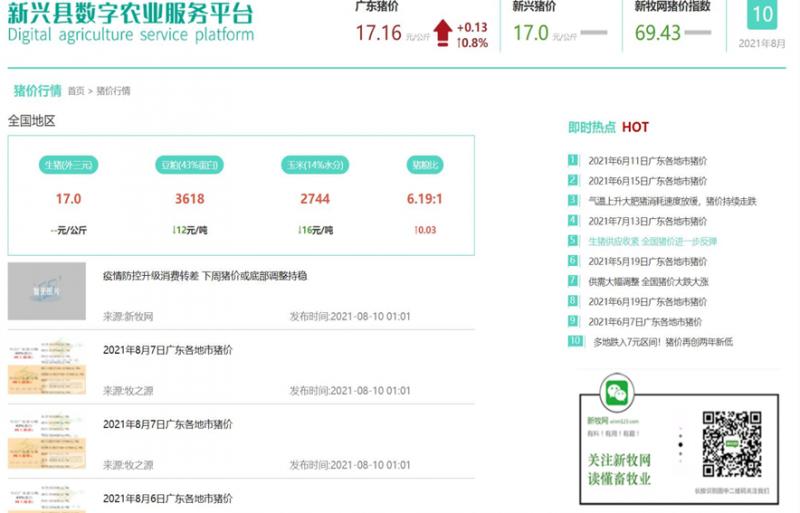Select the 猪粮比 ratio pill

(x=424, y=165)
